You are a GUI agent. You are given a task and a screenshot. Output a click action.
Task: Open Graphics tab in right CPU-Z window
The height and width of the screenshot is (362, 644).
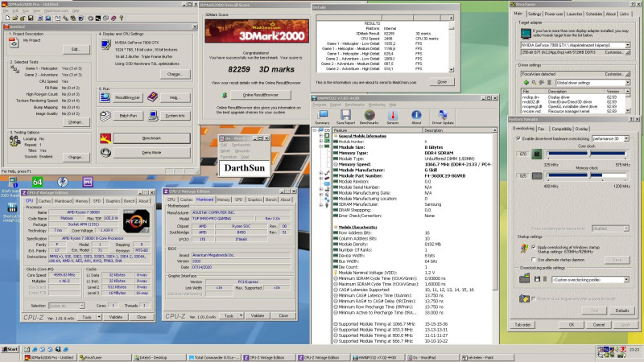[x=254, y=200]
